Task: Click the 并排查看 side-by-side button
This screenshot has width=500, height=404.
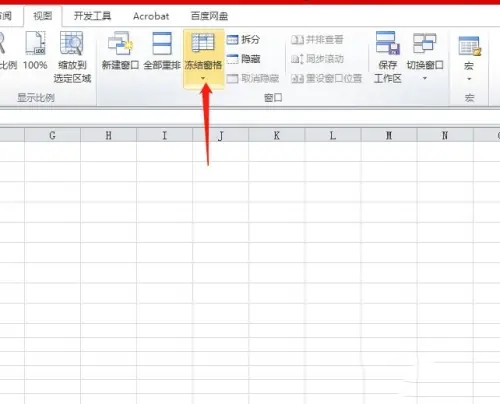Action: [x=317, y=40]
